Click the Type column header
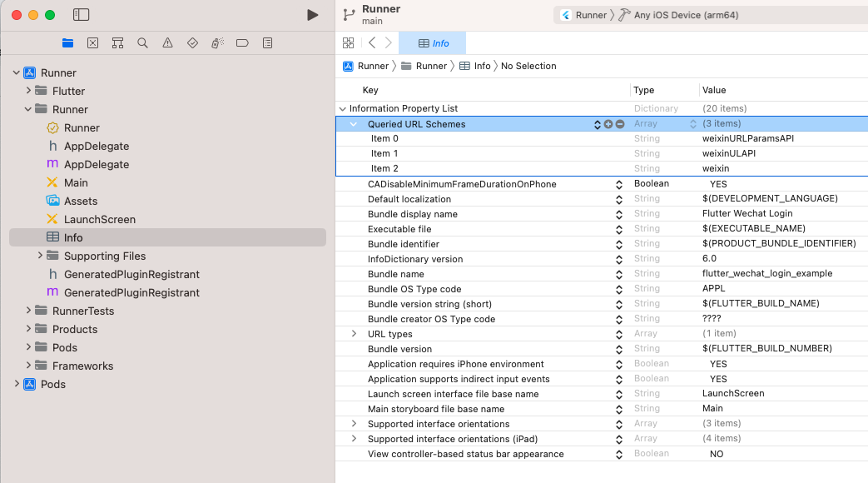 click(643, 90)
